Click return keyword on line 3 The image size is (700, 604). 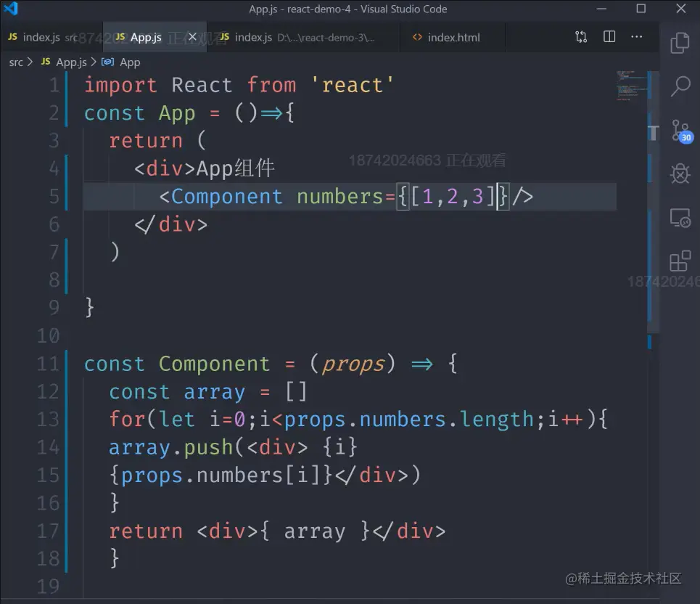[x=146, y=141]
